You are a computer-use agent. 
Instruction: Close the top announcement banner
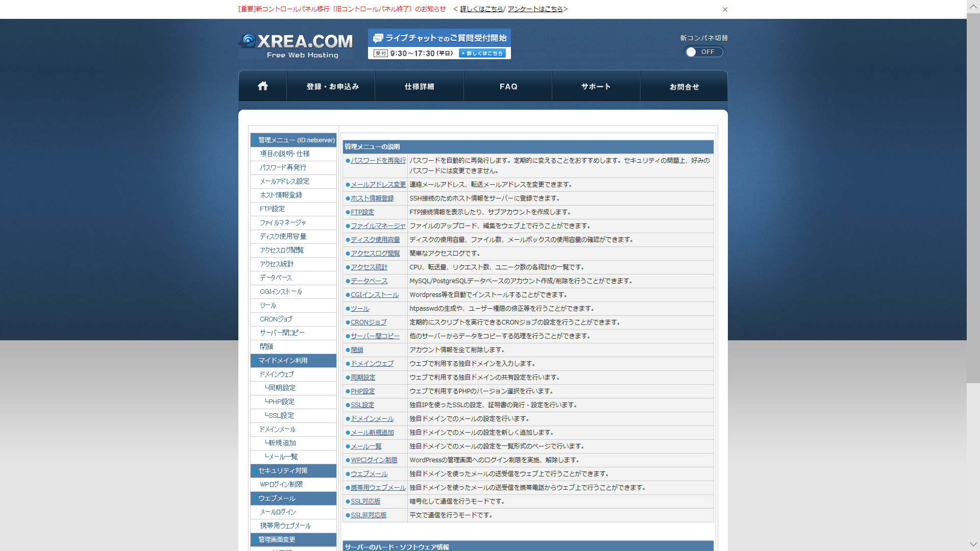pos(725,9)
